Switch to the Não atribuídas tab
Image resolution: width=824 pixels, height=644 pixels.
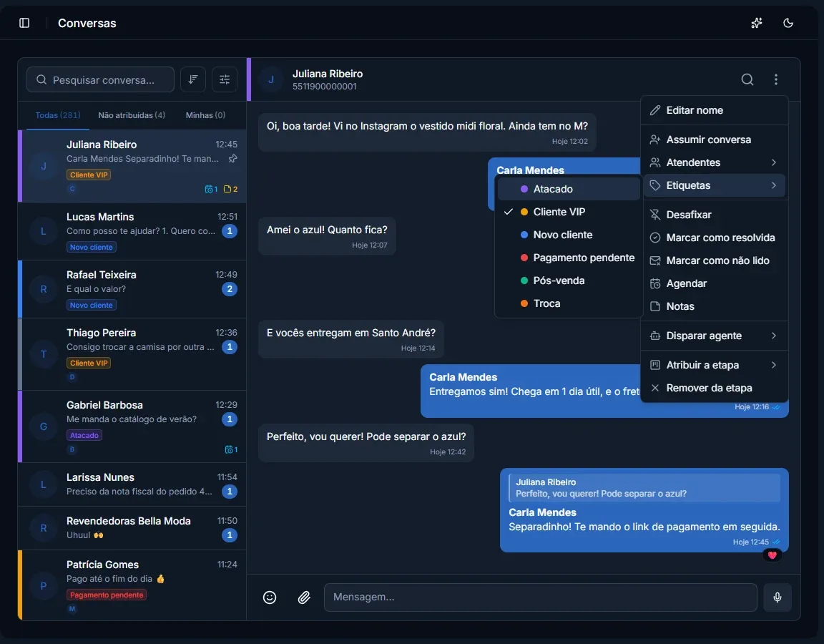point(132,115)
